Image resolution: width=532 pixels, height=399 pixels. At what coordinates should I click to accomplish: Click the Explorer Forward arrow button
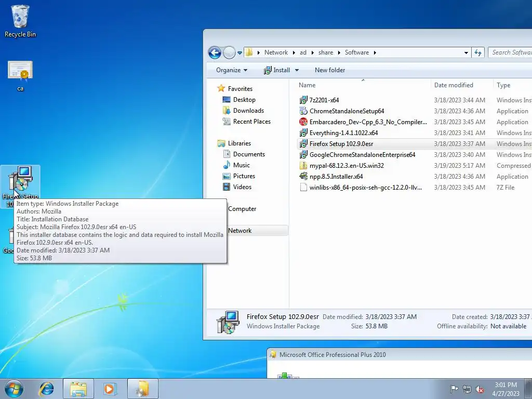pos(229,52)
